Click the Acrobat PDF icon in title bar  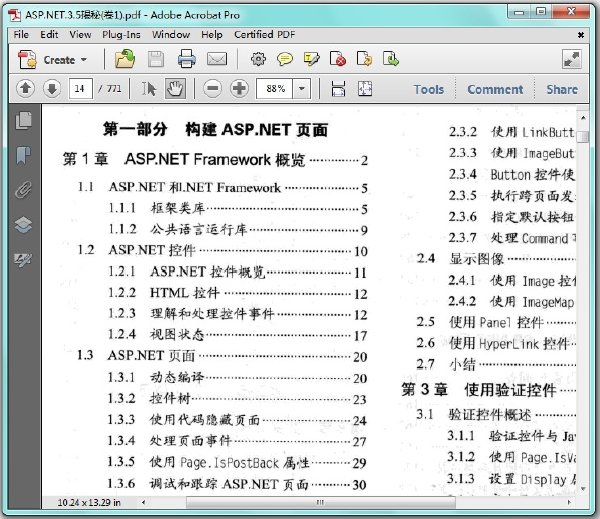[x=15, y=15]
